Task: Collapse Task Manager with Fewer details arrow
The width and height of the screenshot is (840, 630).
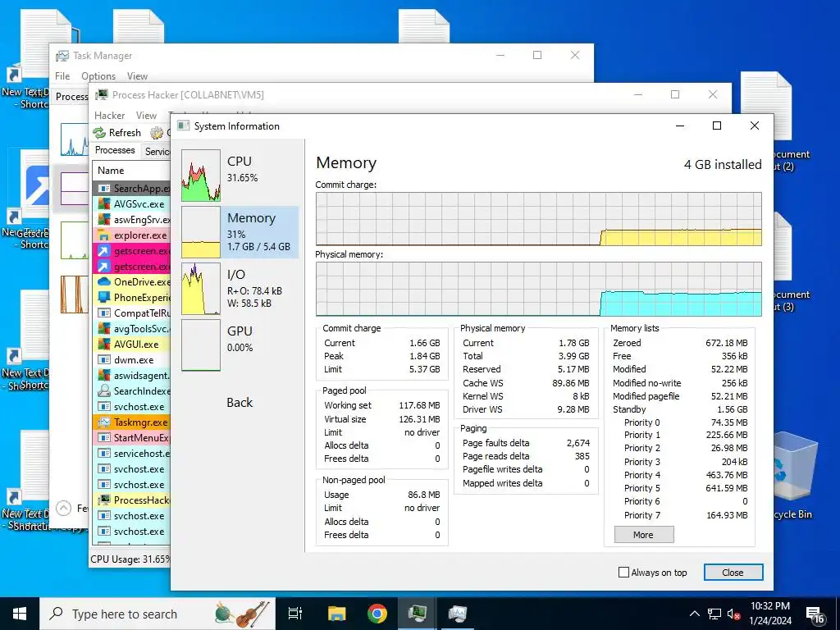Action: pyautogui.click(x=64, y=508)
